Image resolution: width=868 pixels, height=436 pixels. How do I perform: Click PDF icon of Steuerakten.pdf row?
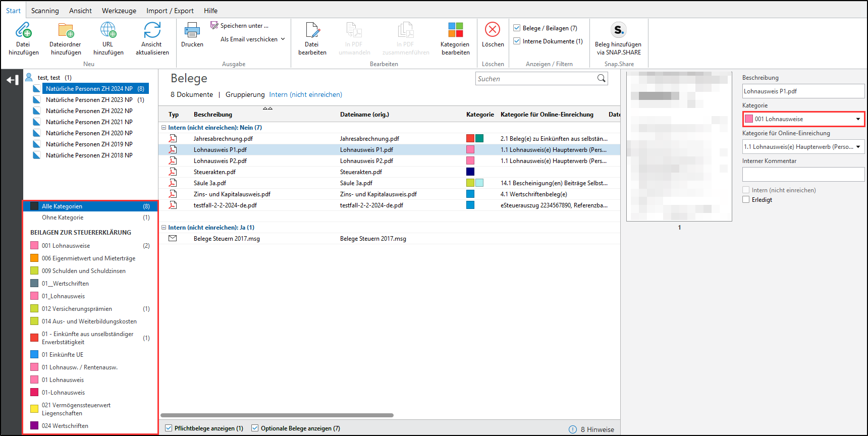pos(173,172)
